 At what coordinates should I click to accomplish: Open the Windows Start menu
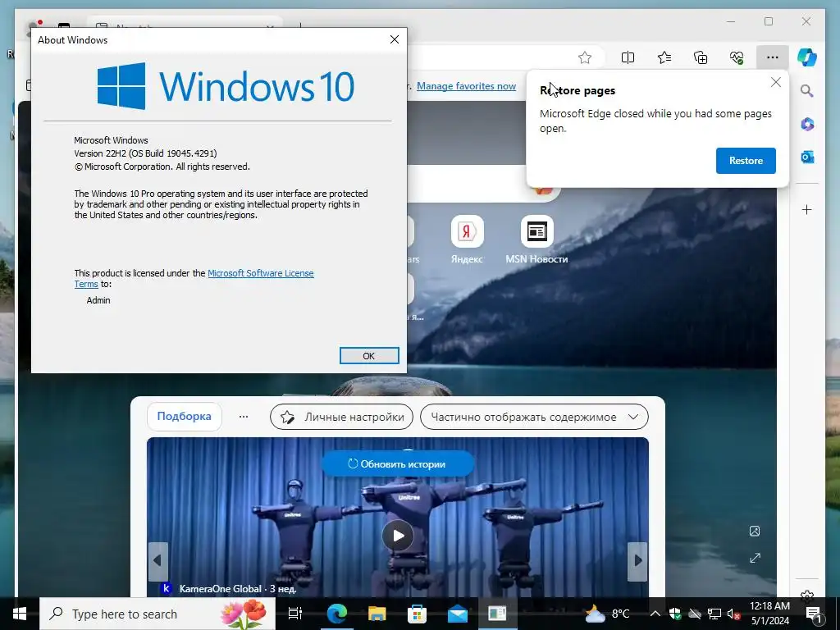[20, 614]
